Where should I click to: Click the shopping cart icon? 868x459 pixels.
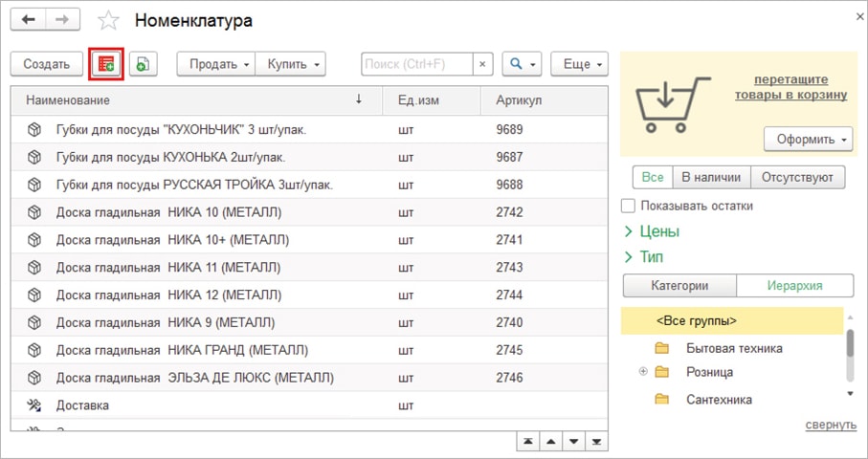pyautogui.click(x=669, y=105)
